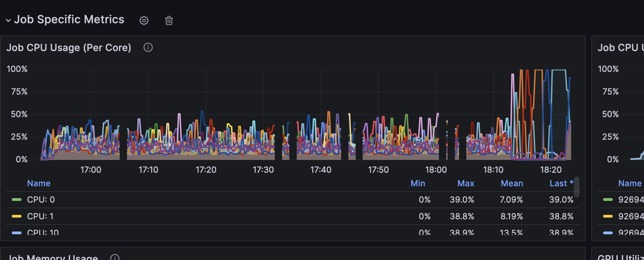Screen dimensions: 644x260
Task: Sort the legend by Max column
Action: tap(466, 183)
